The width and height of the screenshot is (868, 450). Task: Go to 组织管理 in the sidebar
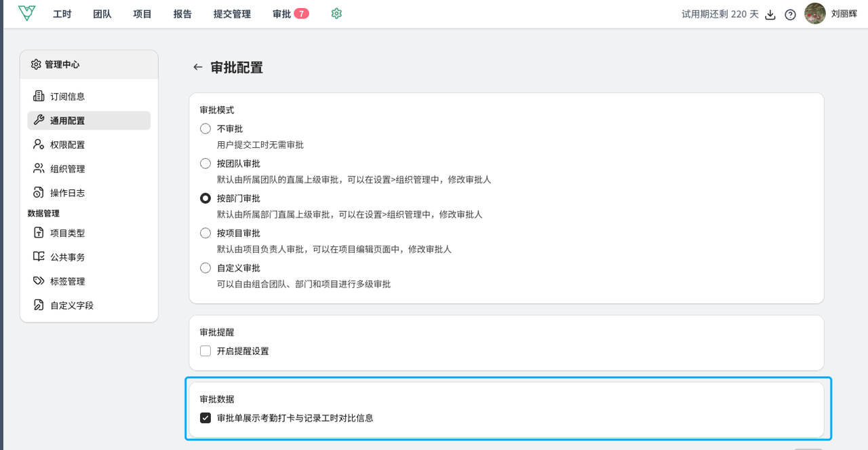click(67, 169)
